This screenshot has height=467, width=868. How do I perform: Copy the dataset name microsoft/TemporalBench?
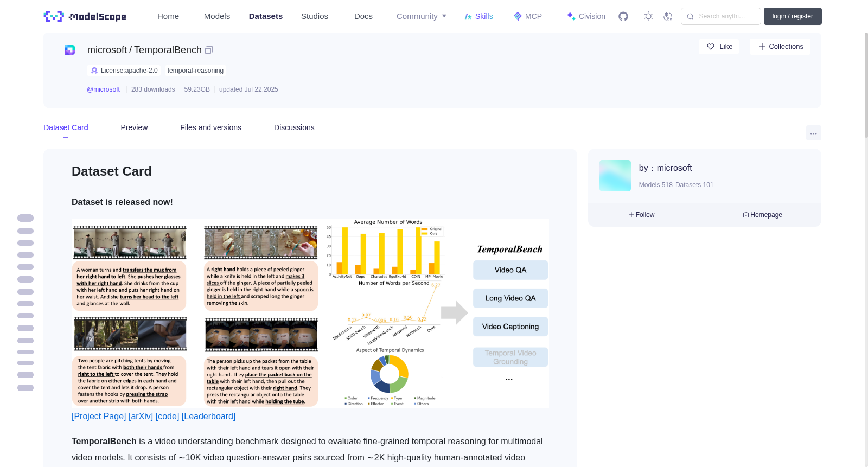point(209,50)
